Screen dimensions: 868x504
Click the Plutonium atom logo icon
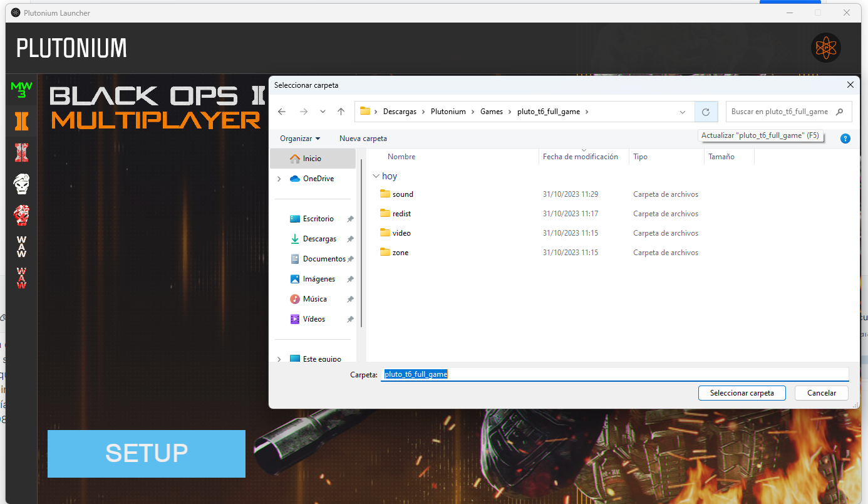click(825, 48)
